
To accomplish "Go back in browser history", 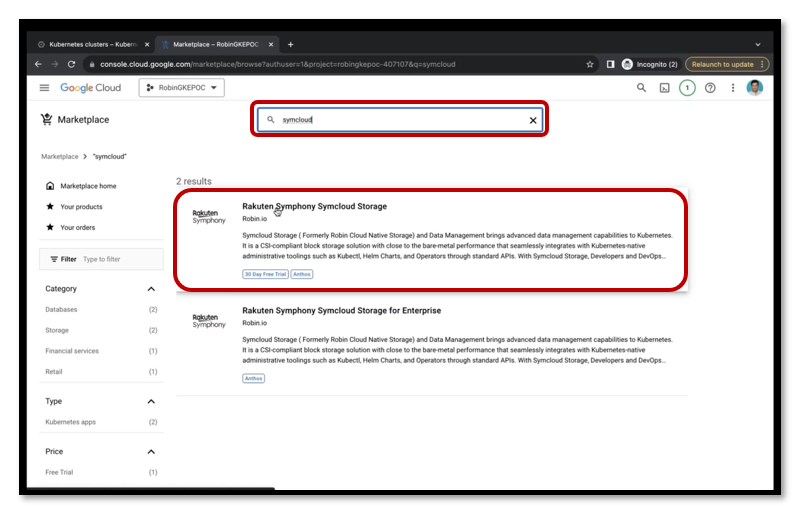I will (x=38, y=64).
